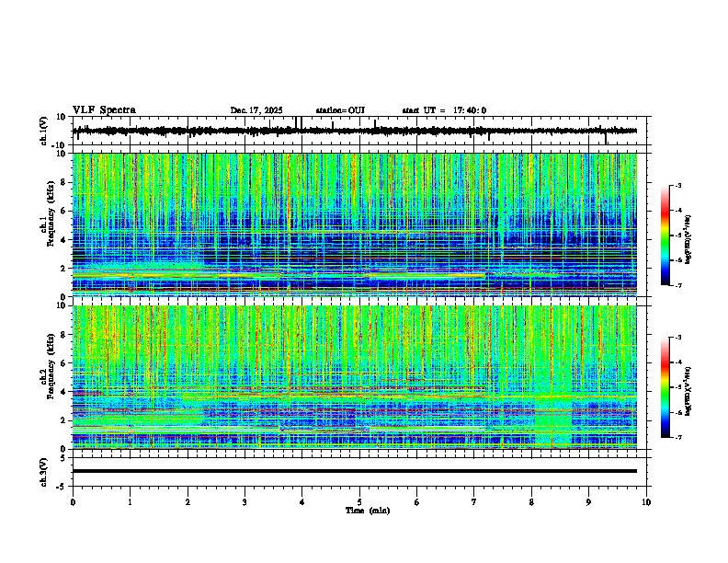Click inside the ch.2 spectrogram panel

coord(355,377)
